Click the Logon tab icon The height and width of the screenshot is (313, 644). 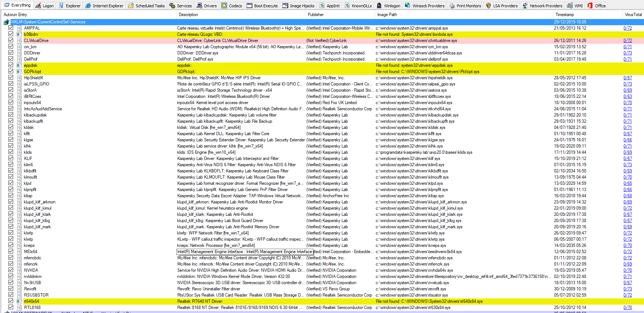[38, 5]
